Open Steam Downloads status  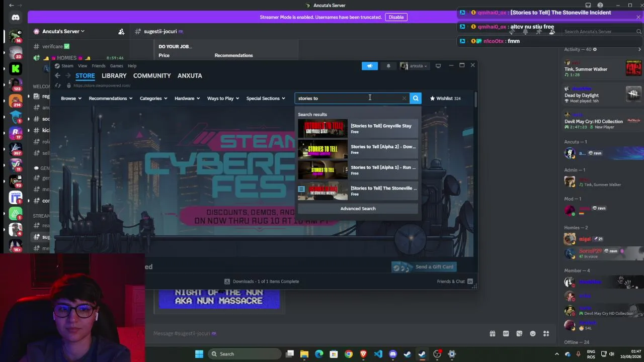[x=262, y=282]
